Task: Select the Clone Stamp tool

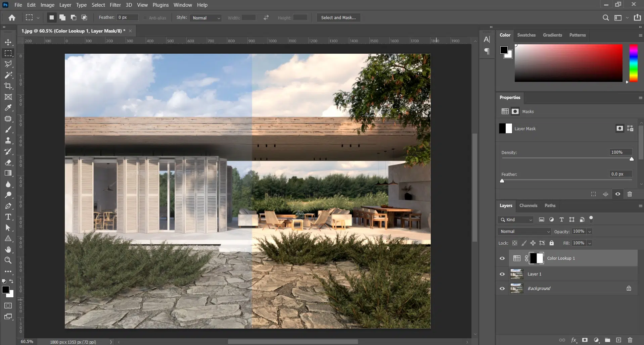Action: click(8, 140)
